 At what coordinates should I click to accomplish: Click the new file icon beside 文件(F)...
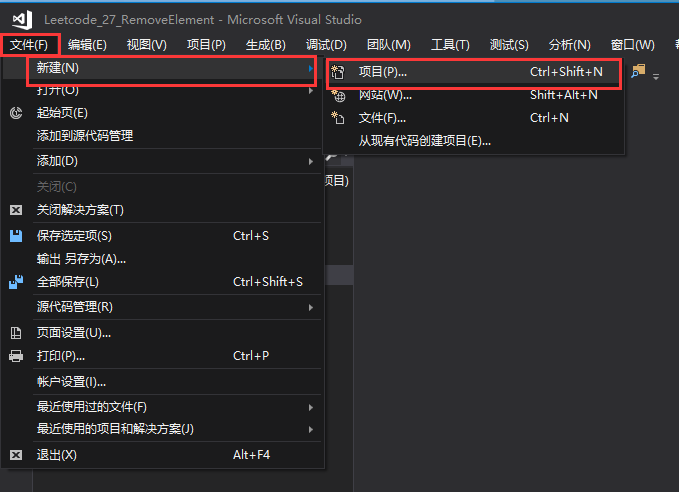click(x=338, y=118)
